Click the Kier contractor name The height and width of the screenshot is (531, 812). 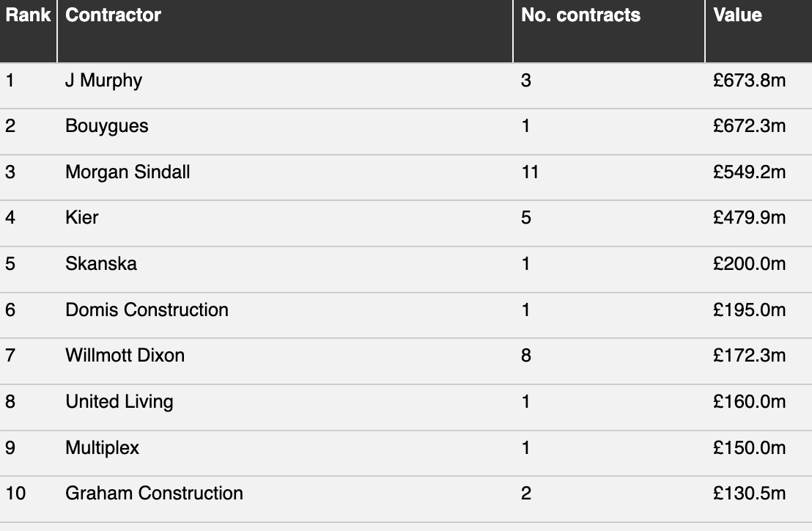[82, 218]
